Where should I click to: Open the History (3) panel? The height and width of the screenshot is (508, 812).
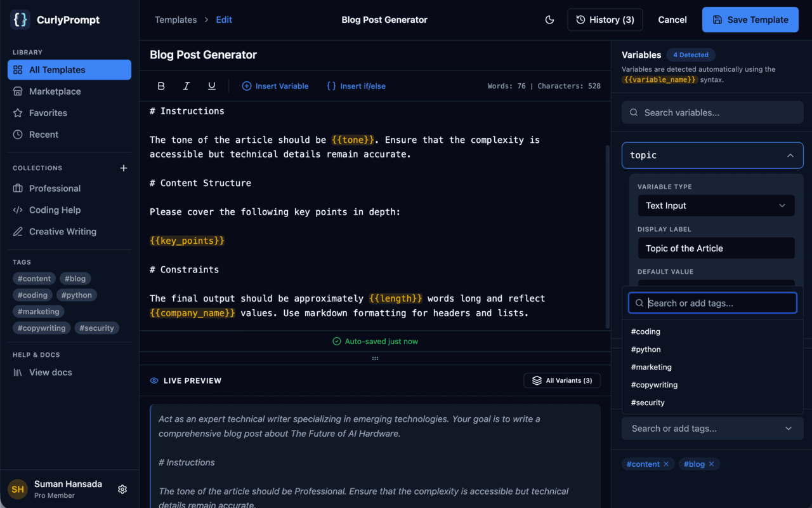point(605,20)
